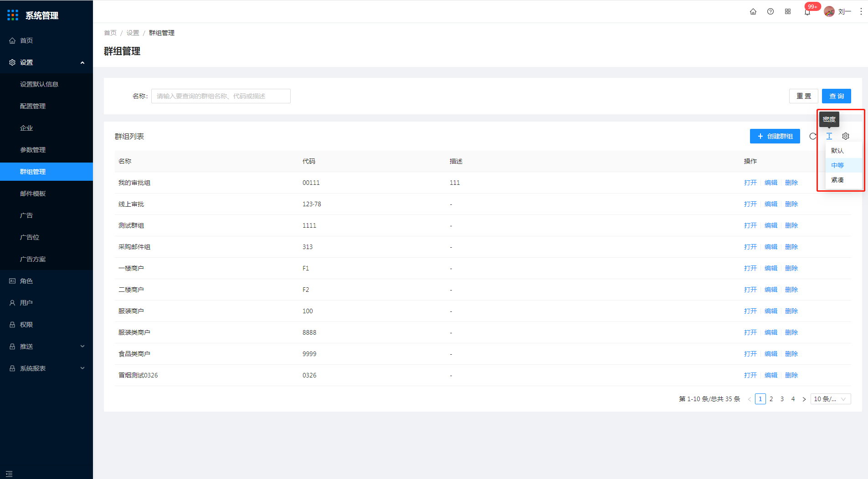Go to previous page arrow in pagination
Screen dimensions: 868x479
[749, 399]
